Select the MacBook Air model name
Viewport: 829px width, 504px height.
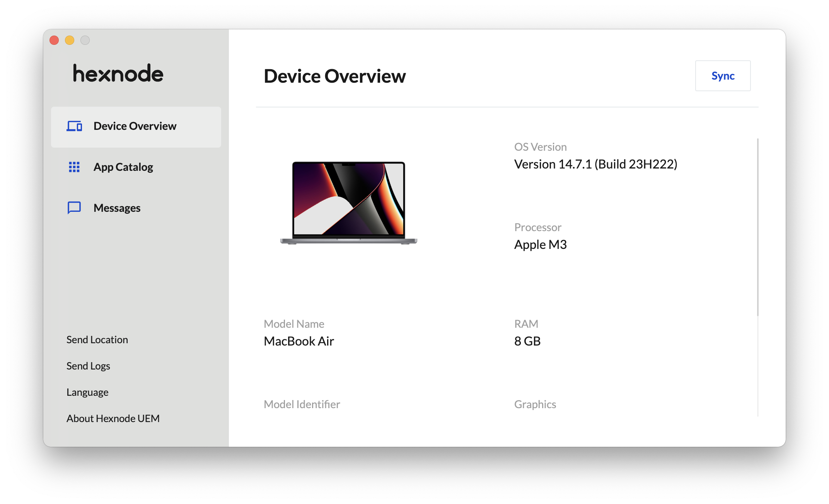point(299,341)
